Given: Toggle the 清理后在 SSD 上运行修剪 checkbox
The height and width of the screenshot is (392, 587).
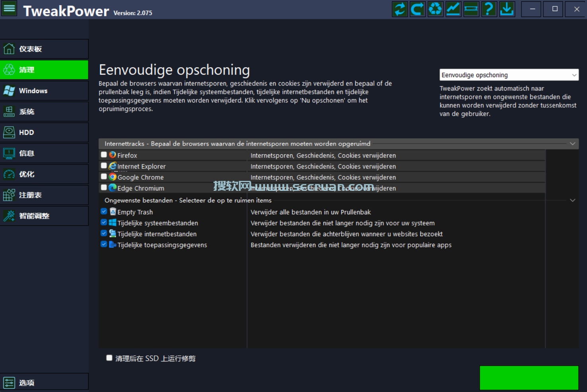Looking at the screenshot, I should [x=109, y=358].
